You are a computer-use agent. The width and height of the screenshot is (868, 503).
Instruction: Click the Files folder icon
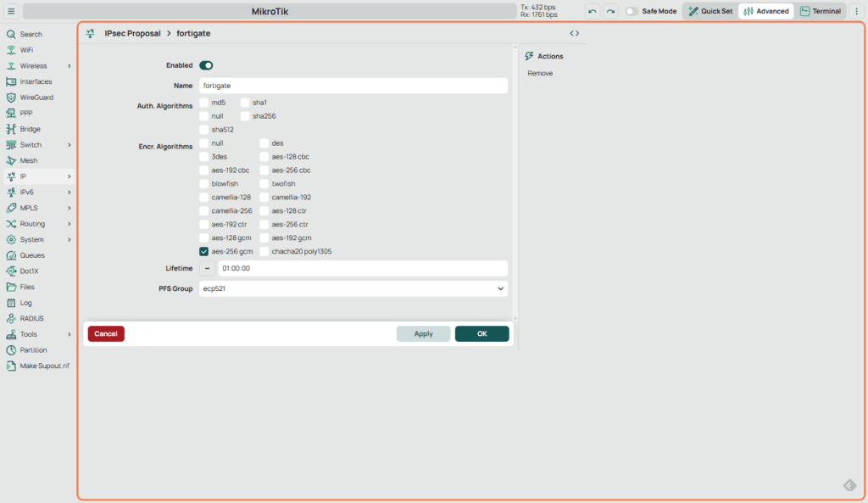(x=11, y=287)
